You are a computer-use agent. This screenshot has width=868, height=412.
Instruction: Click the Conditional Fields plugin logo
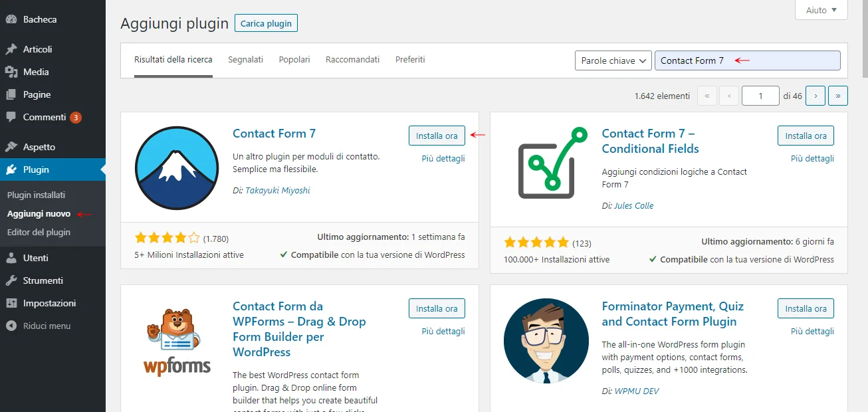click(x=553, y=163)
